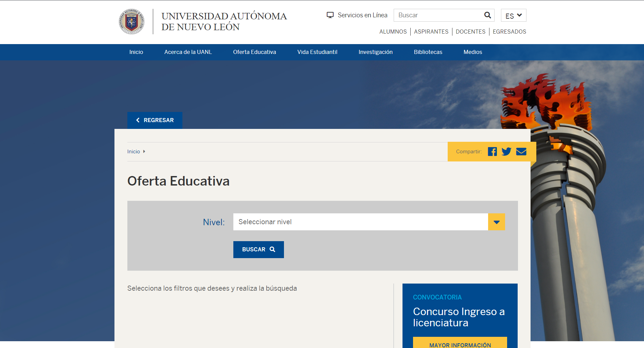Click the Inicio breadcrumb link
This screenshot has height=348, width=644.
133,152
